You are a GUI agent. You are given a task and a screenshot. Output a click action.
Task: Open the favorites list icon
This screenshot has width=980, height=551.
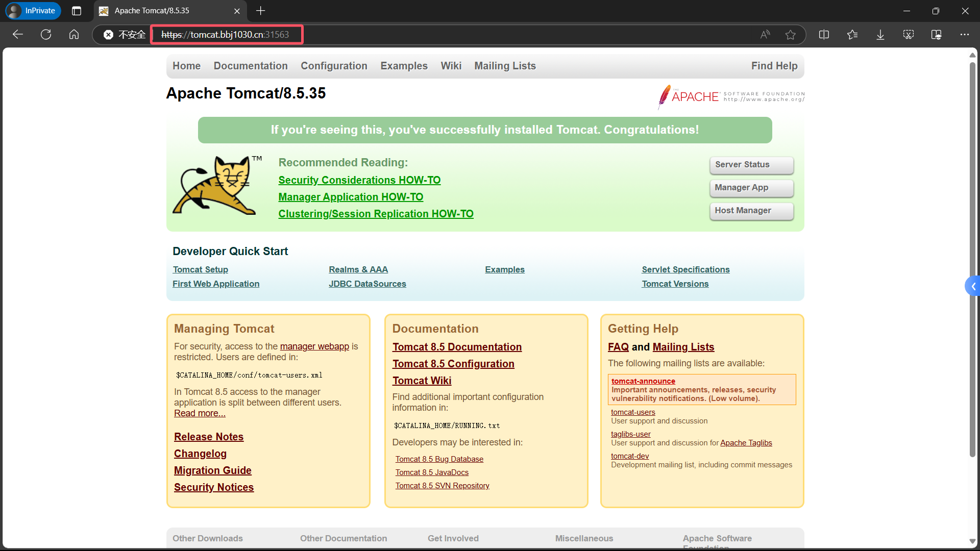[x=852, y=35]
